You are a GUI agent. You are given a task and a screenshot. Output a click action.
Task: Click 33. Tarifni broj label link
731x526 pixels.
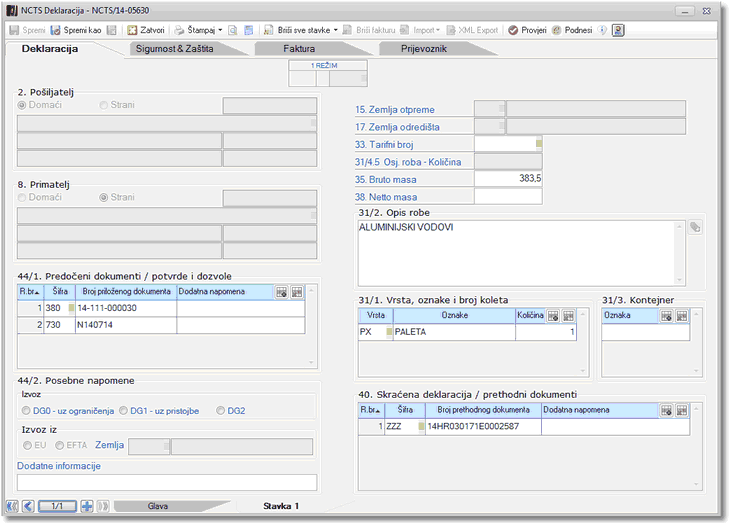coord(384,145)
